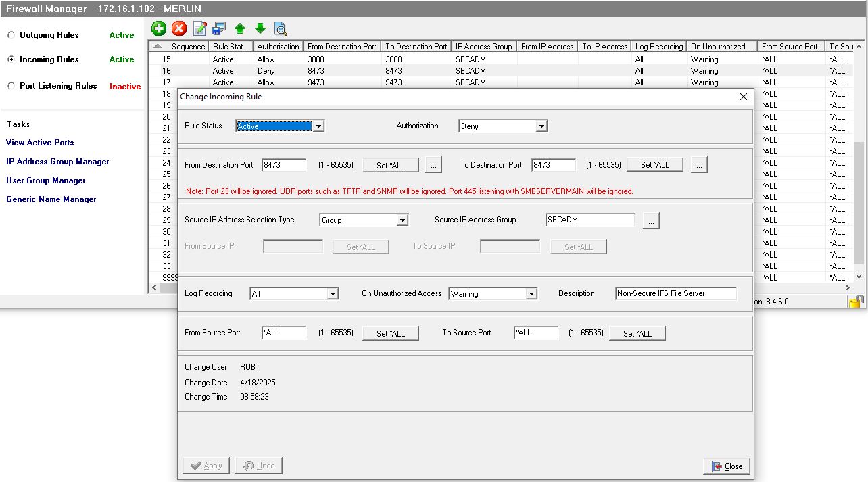The width and height of the screenshot is (868, 482).
Task: Select the Incoming Rules radio button
Action: point(11,59)
